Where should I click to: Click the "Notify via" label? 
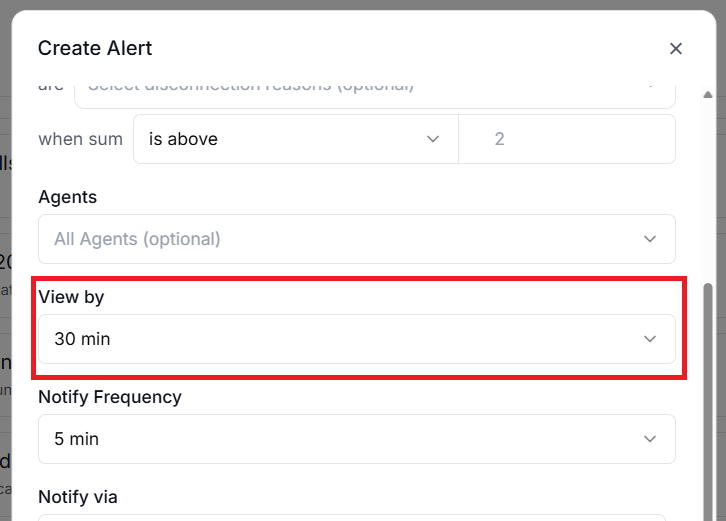(78, 497)
